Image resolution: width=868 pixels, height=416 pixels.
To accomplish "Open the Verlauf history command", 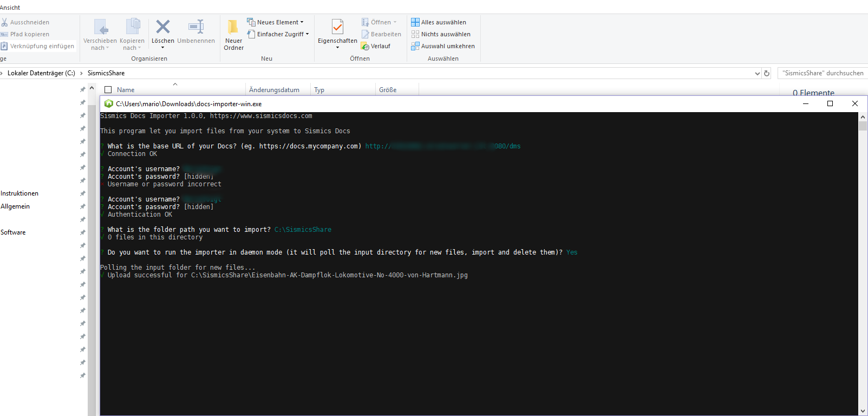I will [x=376, y=46].
